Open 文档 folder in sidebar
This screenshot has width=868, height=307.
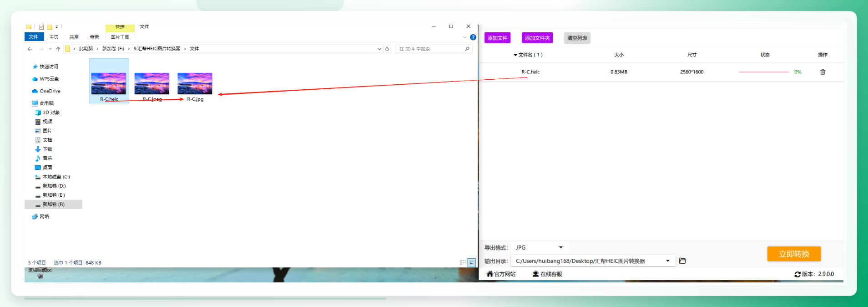click(x=44, y=140)
